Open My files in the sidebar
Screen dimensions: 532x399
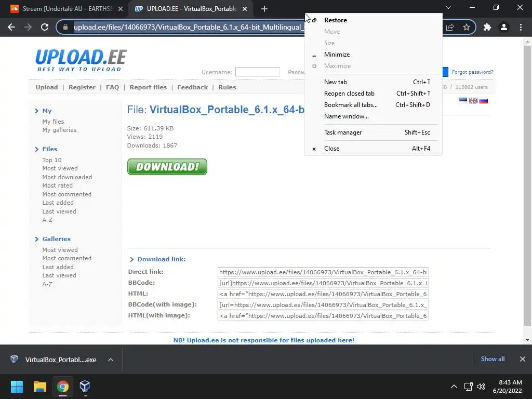(x=54, y=122)
